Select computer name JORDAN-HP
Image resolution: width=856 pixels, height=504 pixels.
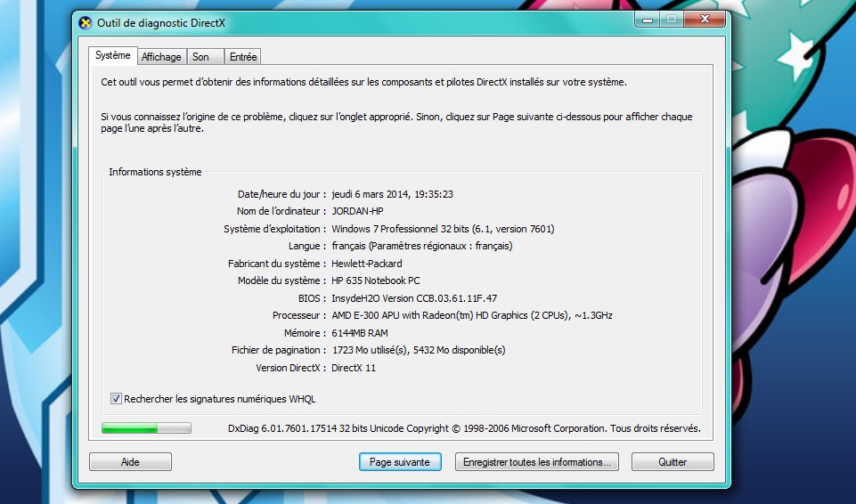tap(357, 211)
